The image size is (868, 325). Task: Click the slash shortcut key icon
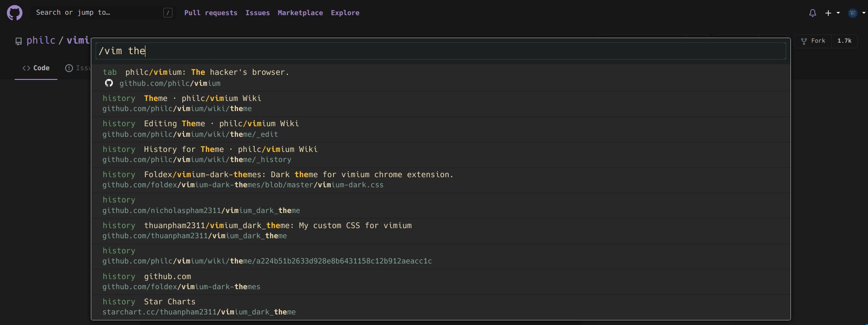click(168, 13)
